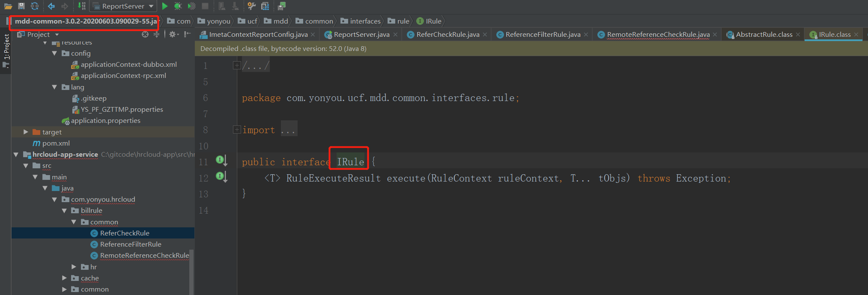This screenshot has width=868, height=295.
Task: Open Project Structure toolbar icon
Action: coord(265,6)
